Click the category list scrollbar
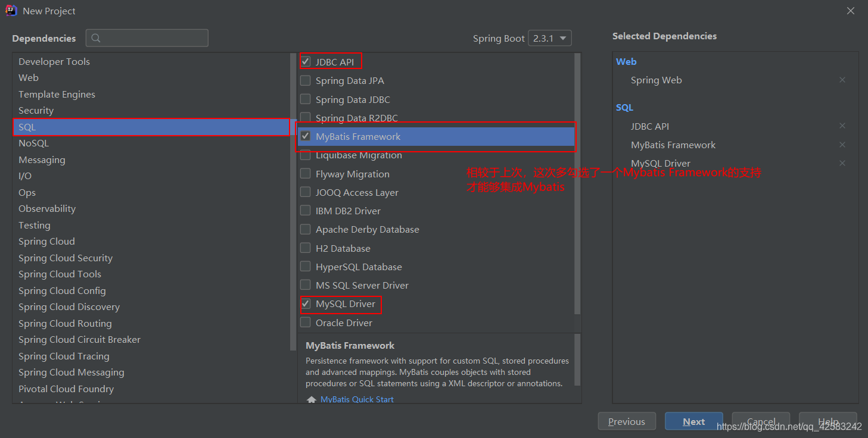 tap(293, 202)
